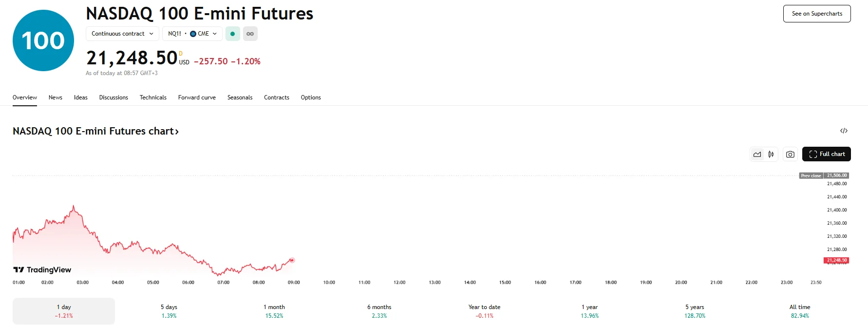The width and height of the screenshot is (868, 330).
Task: Click the NASDAQ 100 circular logo
Action: 43,40
